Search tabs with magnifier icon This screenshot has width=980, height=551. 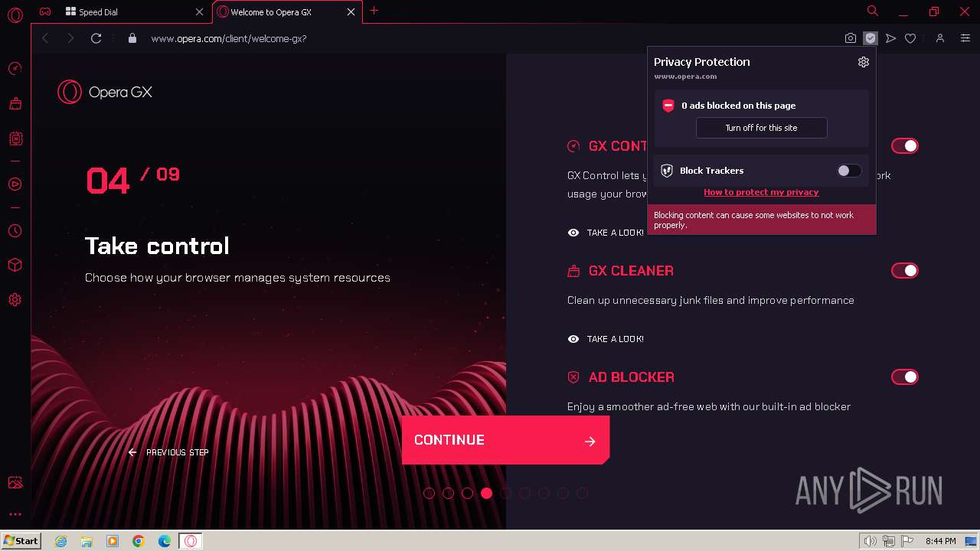872,11
